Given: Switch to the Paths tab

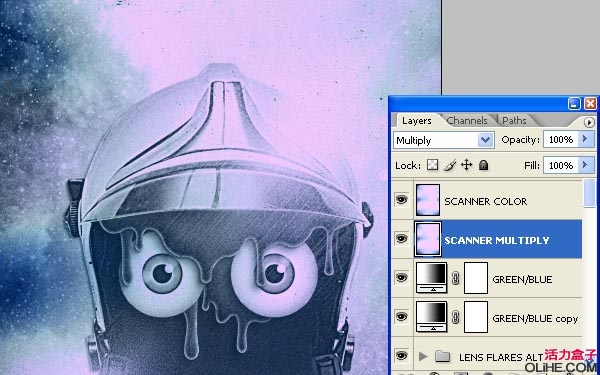Looking at the screenshot, I should 514,121.
